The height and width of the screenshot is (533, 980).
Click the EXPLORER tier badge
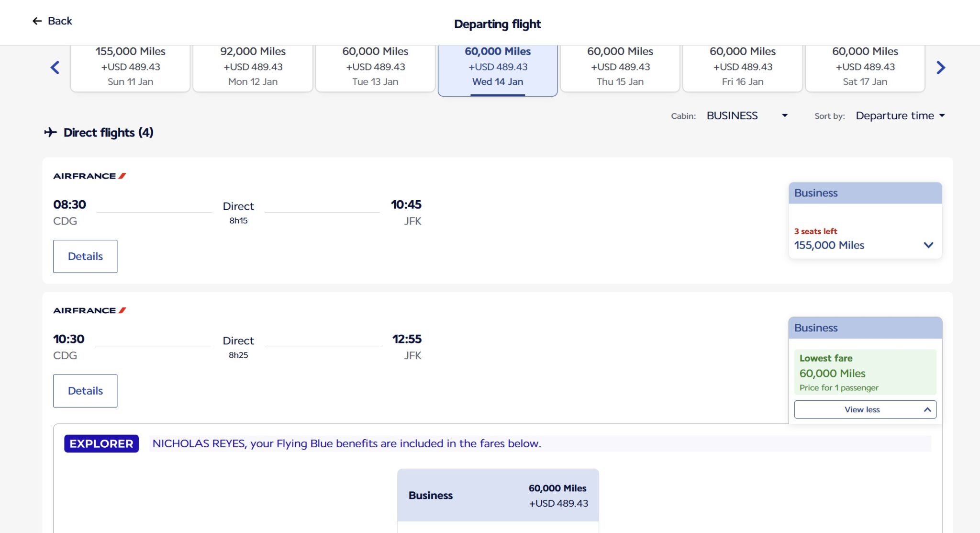(x=101, y=443)
